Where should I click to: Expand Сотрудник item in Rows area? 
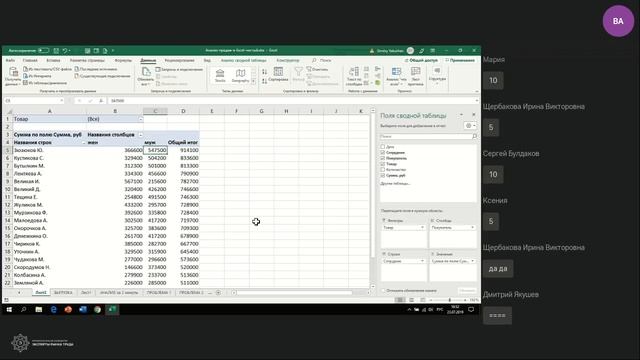tap(422, 261)
